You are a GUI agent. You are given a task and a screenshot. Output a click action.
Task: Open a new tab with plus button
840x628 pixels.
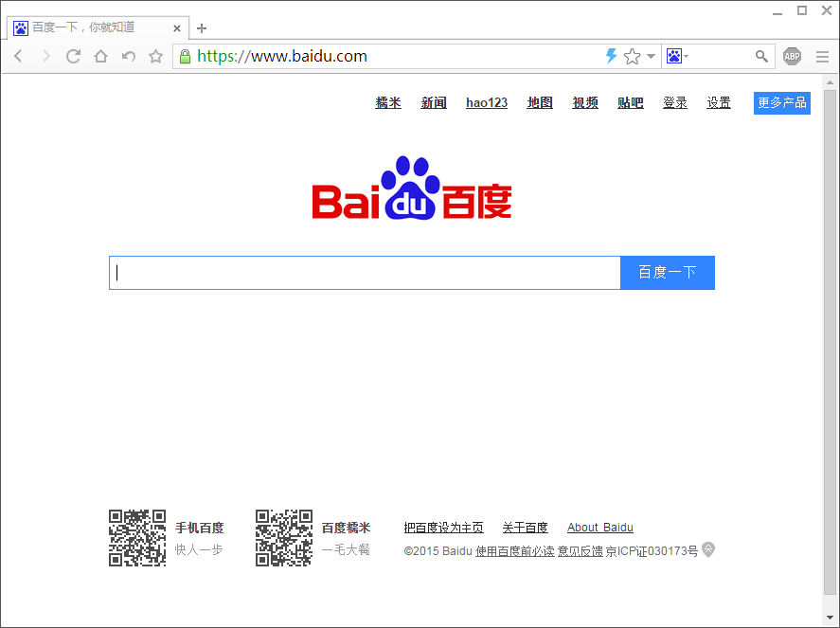click(202, 28)
